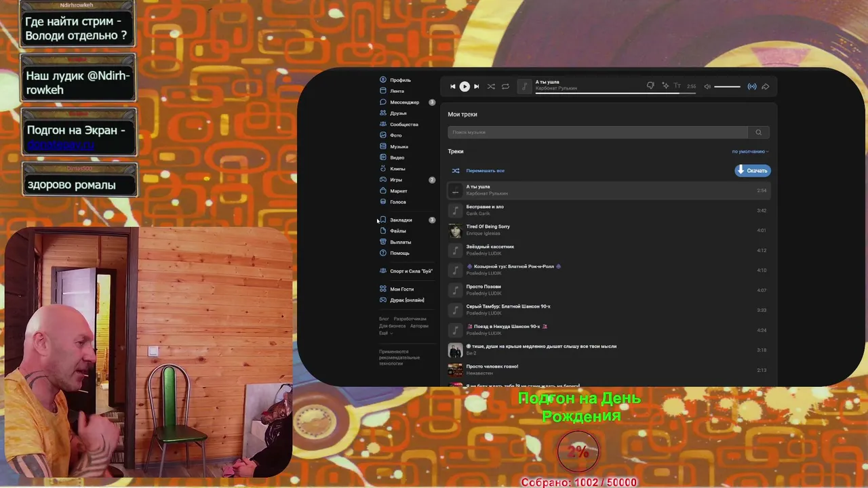The image size is (868, 488).
Task: Play Поезд в Никуда Шансон 90-х
Action: pyautogui.click(x=609, y=330)
